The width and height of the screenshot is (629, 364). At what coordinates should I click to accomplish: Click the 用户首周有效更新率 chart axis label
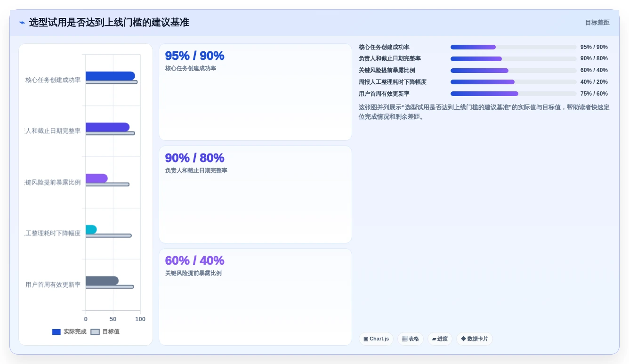coord(53,285)
